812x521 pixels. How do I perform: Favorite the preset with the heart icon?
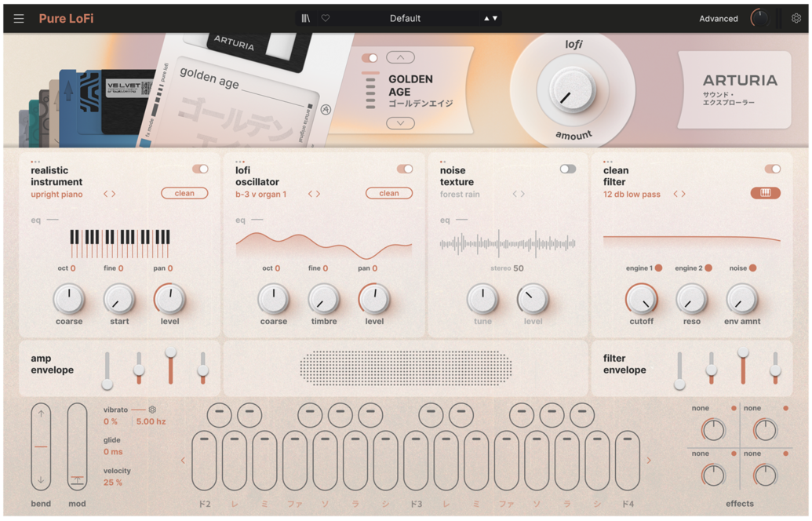pos(326,18)
